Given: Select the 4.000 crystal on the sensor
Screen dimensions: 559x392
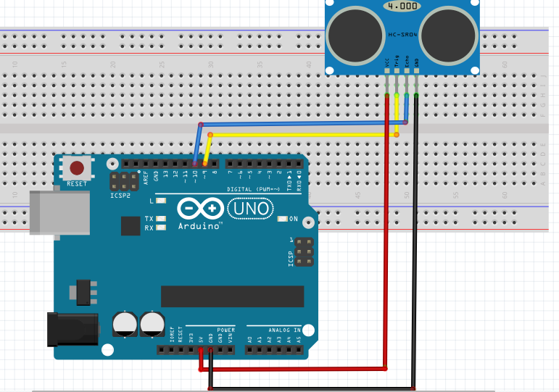Looking at the screenshot, I should [x=401, y=6].
